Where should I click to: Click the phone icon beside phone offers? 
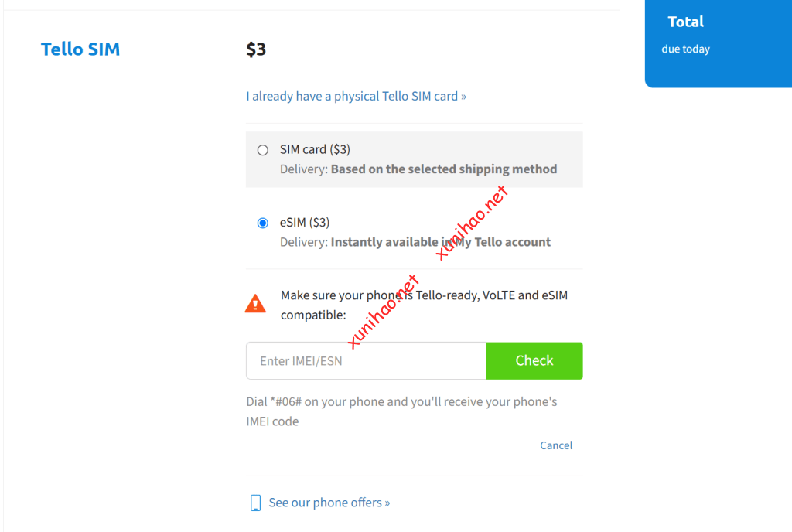tap(255, 503)
